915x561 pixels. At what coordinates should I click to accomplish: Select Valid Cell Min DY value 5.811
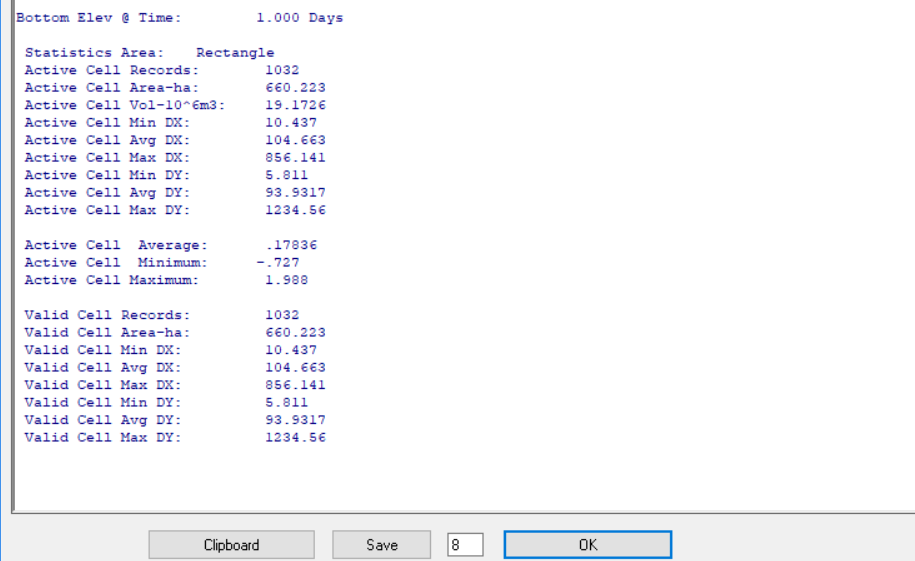287,403
